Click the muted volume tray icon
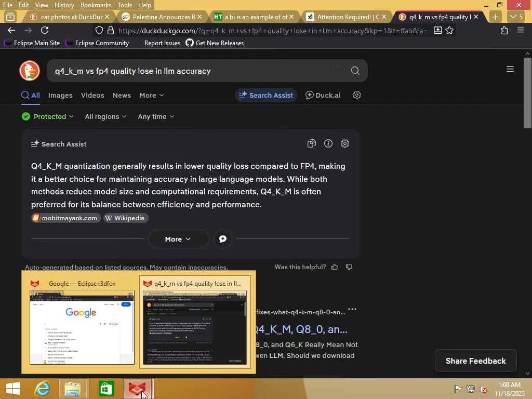Image resolution: width=532 pixels, height=399 pixels. [483, 389]
